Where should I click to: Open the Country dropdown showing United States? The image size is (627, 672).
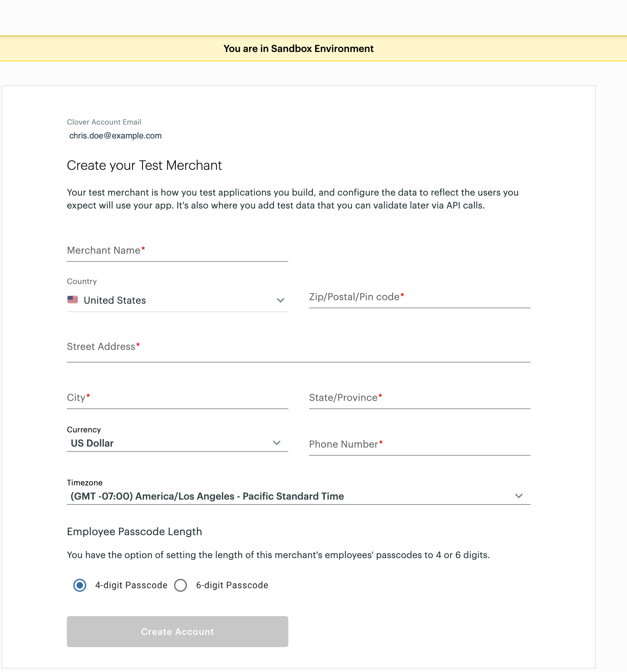tap(177, 300)
